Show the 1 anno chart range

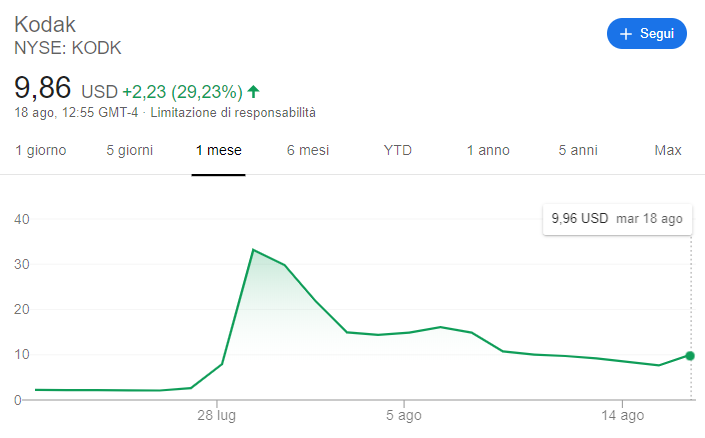[x=488, y=151]
